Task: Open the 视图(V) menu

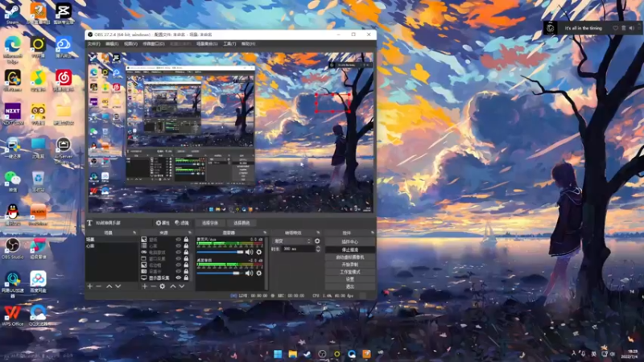Action: point(130,43)
